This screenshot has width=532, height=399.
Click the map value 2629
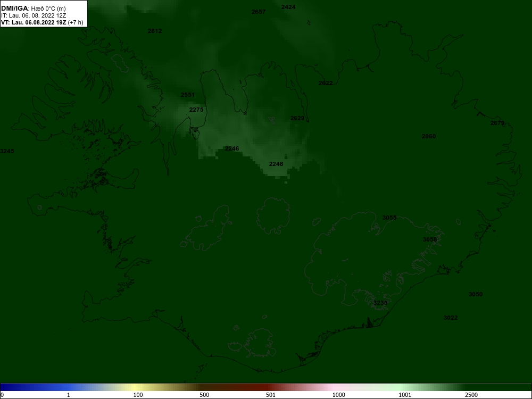click(297, 118)
